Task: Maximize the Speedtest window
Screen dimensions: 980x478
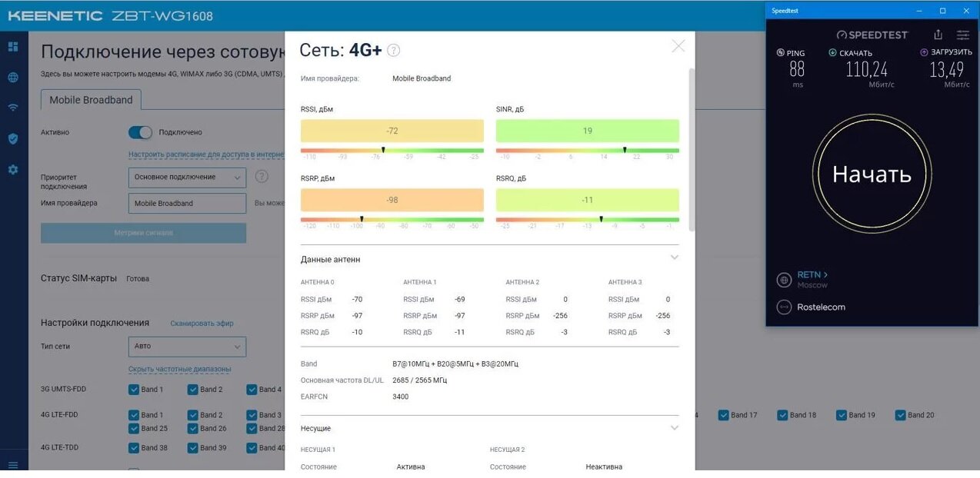Action: [942, 11]
